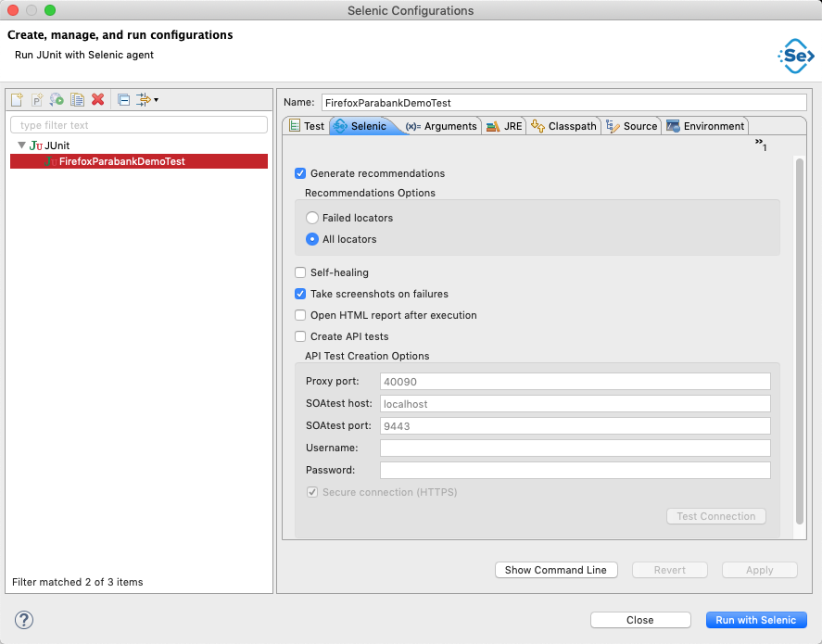Toggle Take screenshots on failures

(300, 294)
